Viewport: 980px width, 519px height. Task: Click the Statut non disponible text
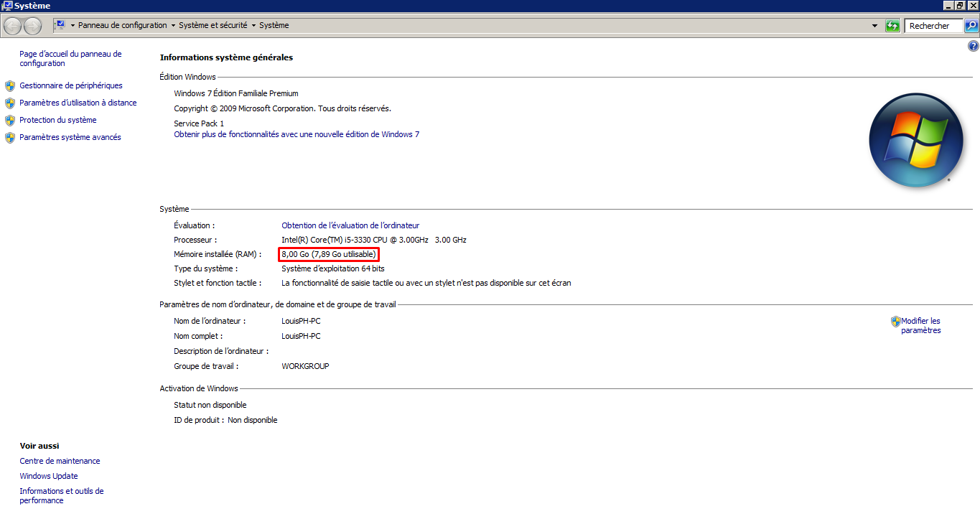coord(210,405)
